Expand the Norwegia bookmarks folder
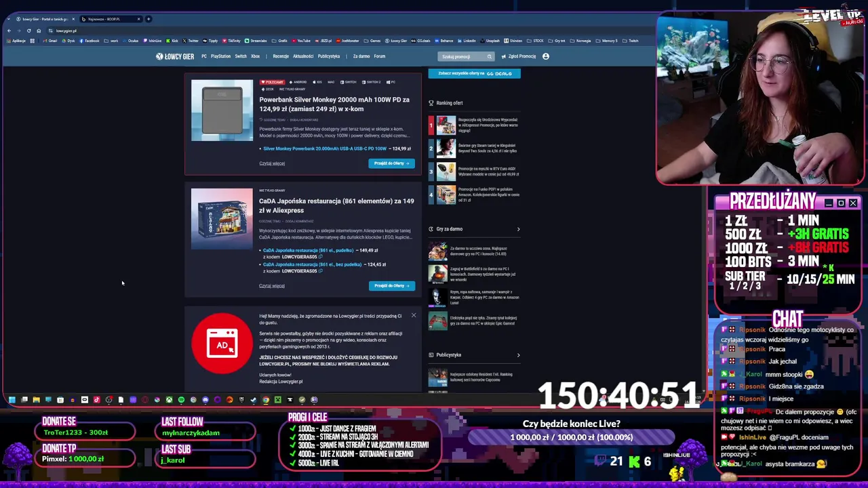The width and height of the screenshot is (868, 488). point(580,41)
